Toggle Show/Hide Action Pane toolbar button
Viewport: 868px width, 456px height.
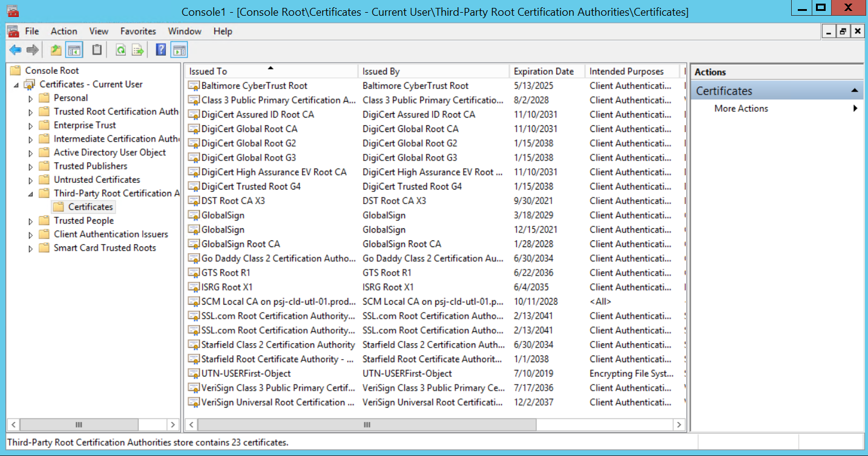point(179,50)
